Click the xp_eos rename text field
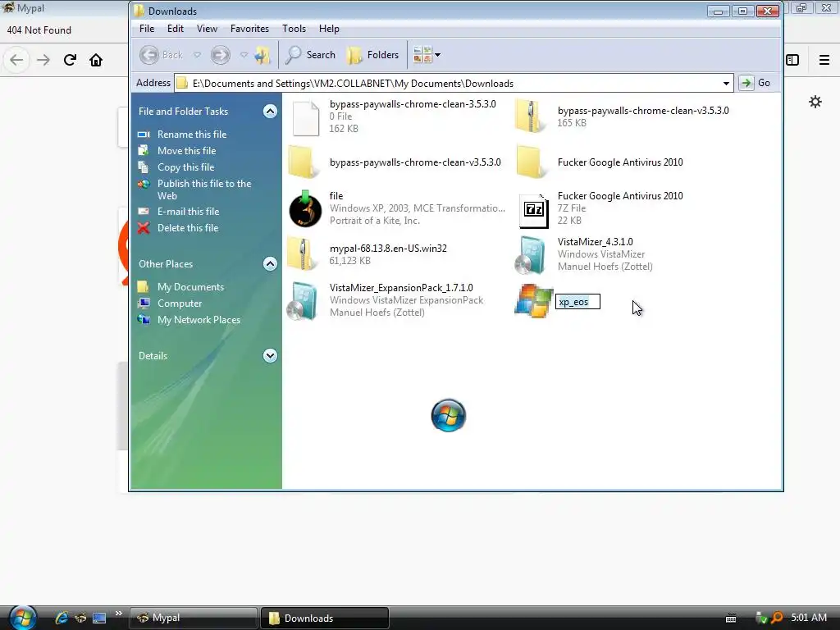The height and width of the screenshot is (630, 840). coord(577,302)
